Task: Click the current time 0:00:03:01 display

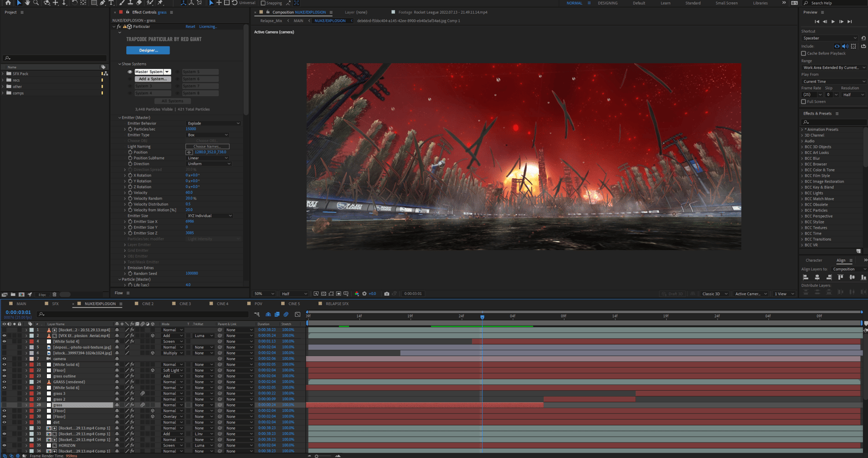Action: pos(19,313)
